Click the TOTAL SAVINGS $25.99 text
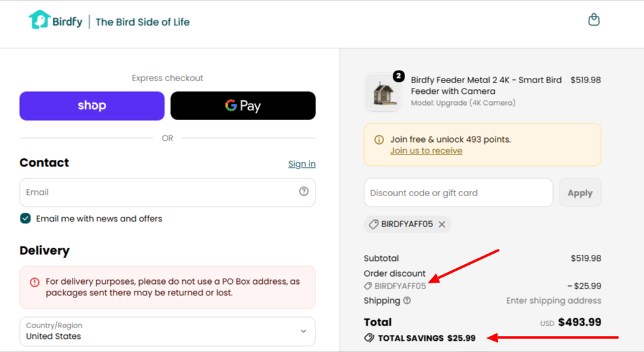This screenshot has height=352, width=644. pos(427,338)
